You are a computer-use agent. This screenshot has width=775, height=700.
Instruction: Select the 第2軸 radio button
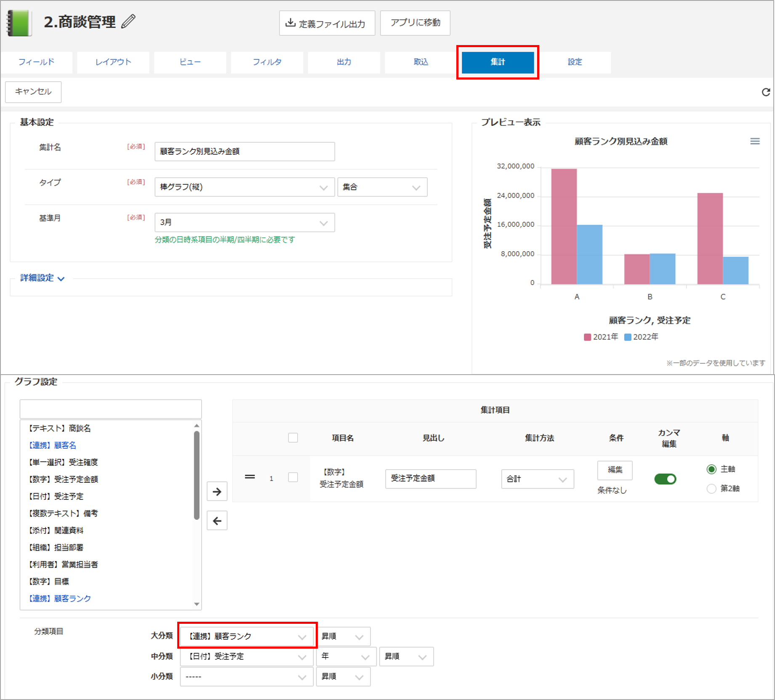coord(711,489)
